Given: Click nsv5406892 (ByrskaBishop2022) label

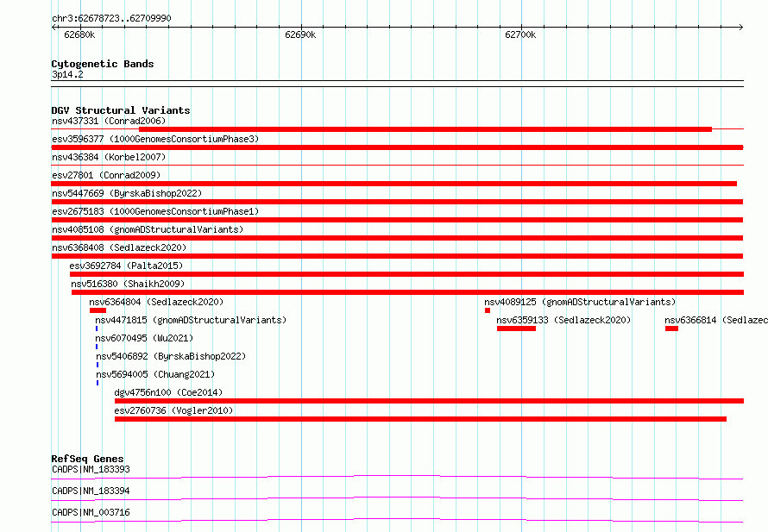Looking at the screenshot, I should [171, 356].
